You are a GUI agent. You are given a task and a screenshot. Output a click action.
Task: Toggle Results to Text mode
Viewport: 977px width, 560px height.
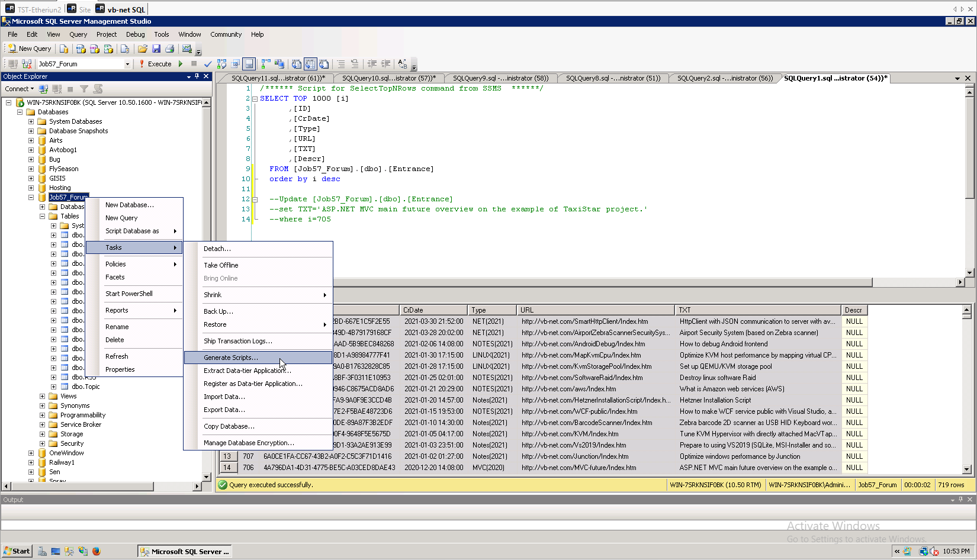point(297,64)
